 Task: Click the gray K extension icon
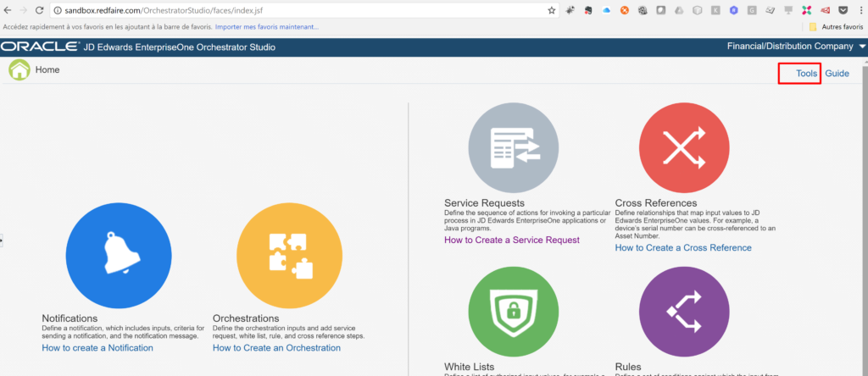[x=715, y=10]
